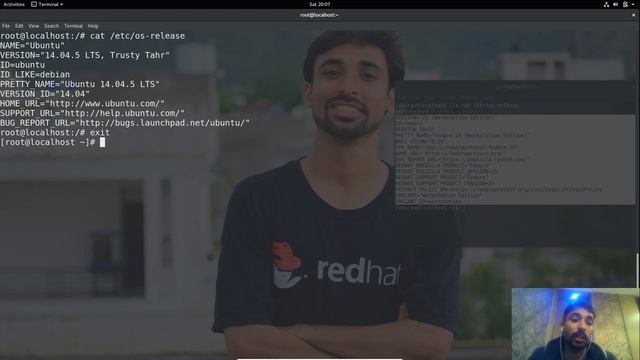The height and width of the screenshot is (360, 640).
Task: Click the SUPPORT_URL help.ubuntu.com line
Action: 92,113
